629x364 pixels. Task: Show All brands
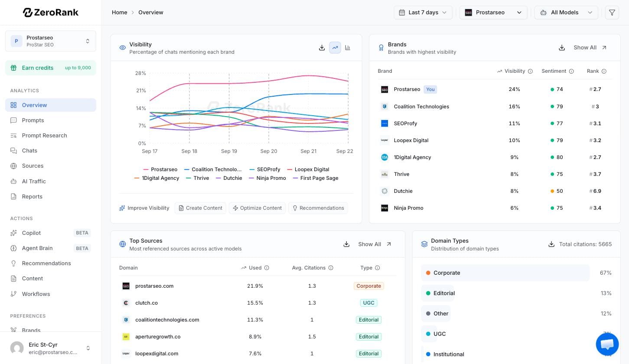tap(590, 48)
